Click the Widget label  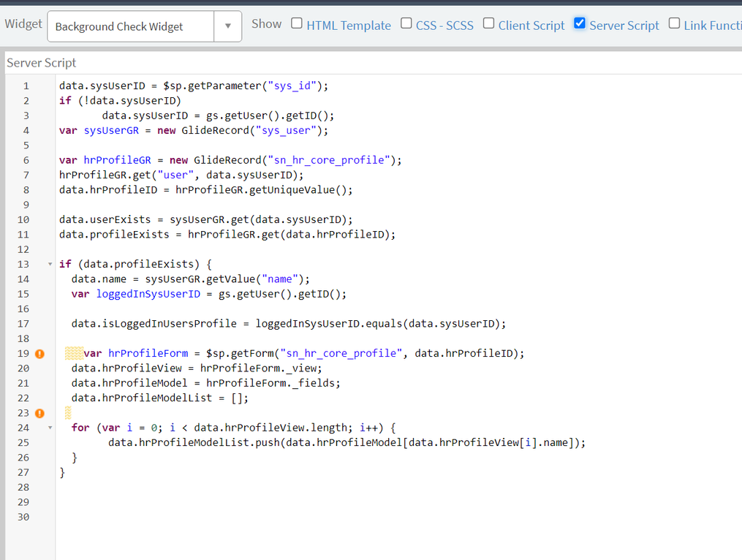point(23,23)
